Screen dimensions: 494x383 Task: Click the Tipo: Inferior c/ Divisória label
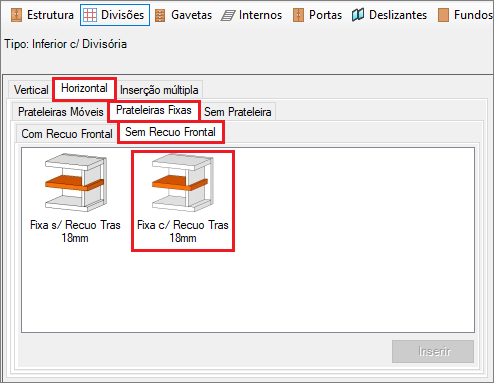[x=65, y=44]
